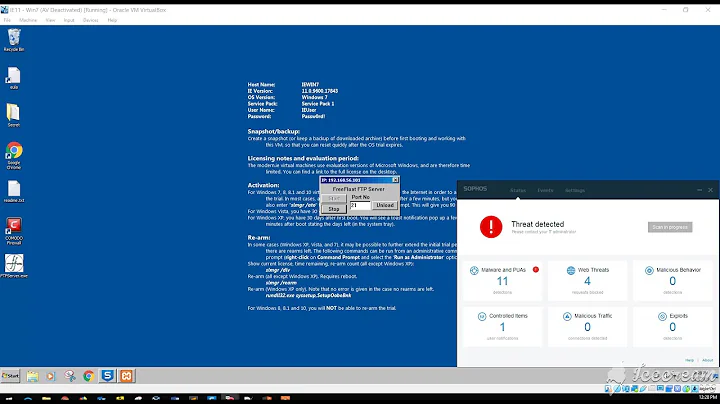
Task: Click the 1 controlled items count
Action: click(502, 327)
